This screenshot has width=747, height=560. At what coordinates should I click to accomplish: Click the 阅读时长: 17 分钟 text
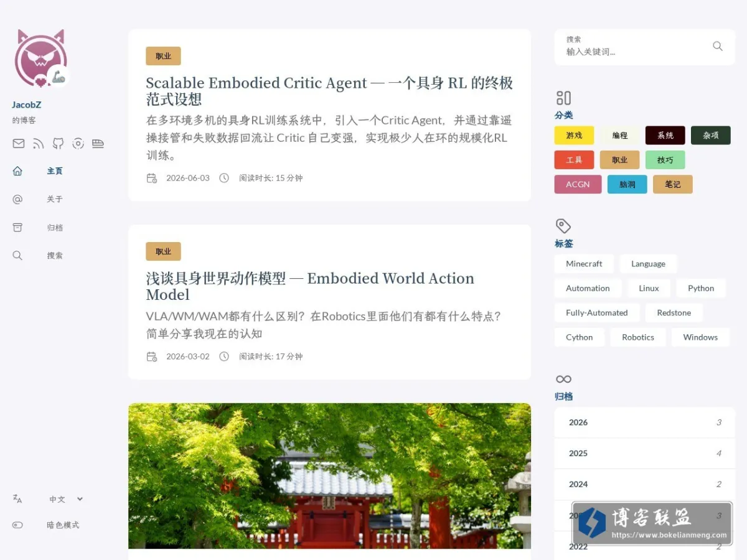[271, 357]
